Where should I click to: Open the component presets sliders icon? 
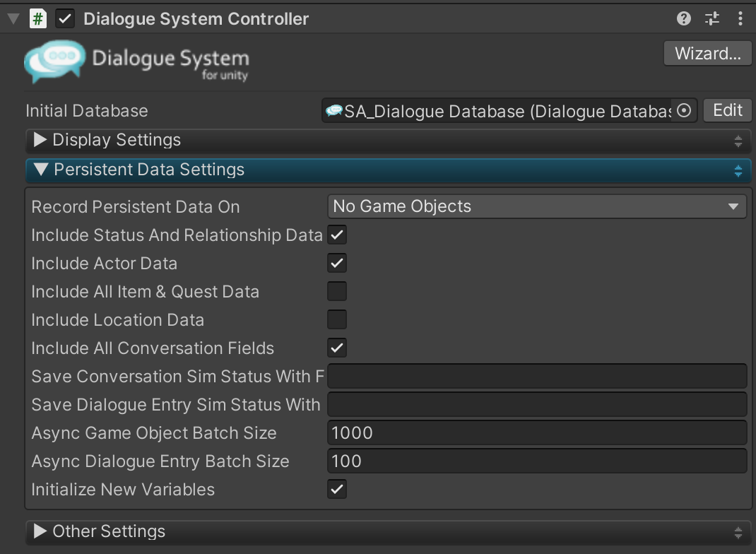tap(711, 19)
